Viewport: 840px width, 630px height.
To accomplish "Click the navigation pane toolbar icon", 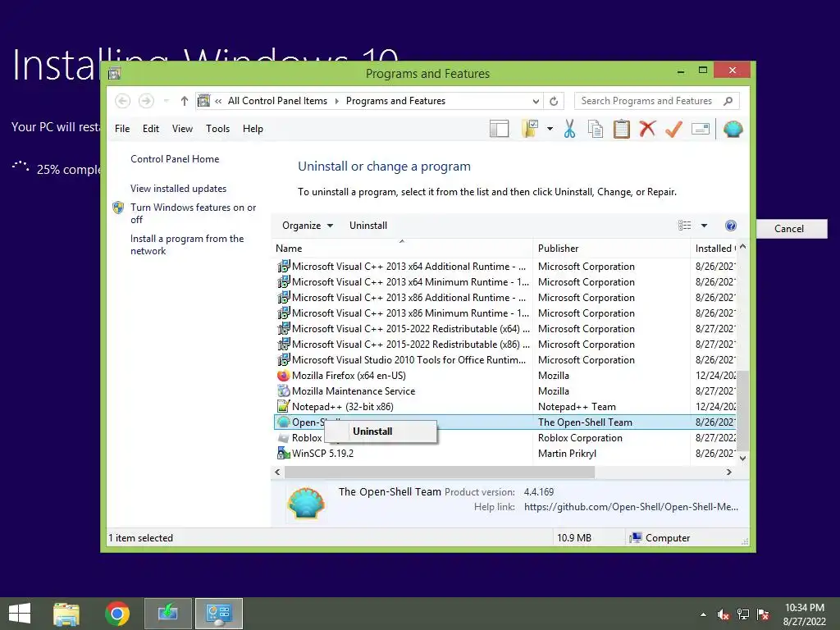I will point(499,129).
